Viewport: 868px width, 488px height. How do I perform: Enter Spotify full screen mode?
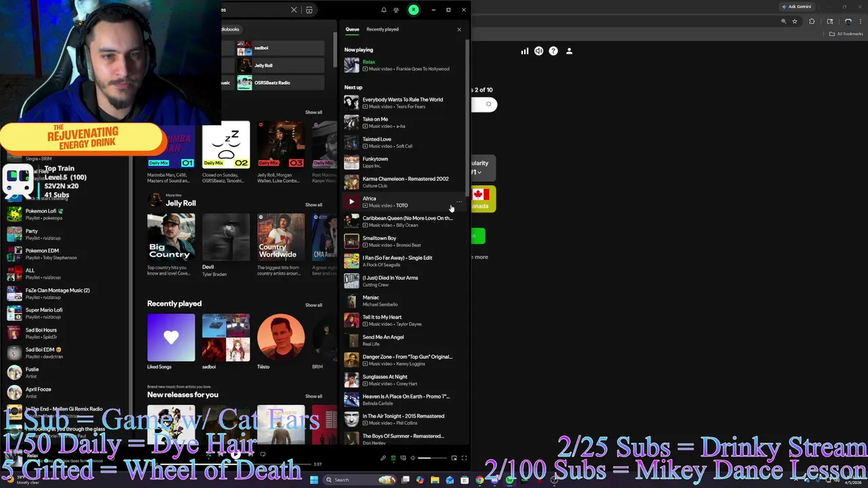click(464, 458)
